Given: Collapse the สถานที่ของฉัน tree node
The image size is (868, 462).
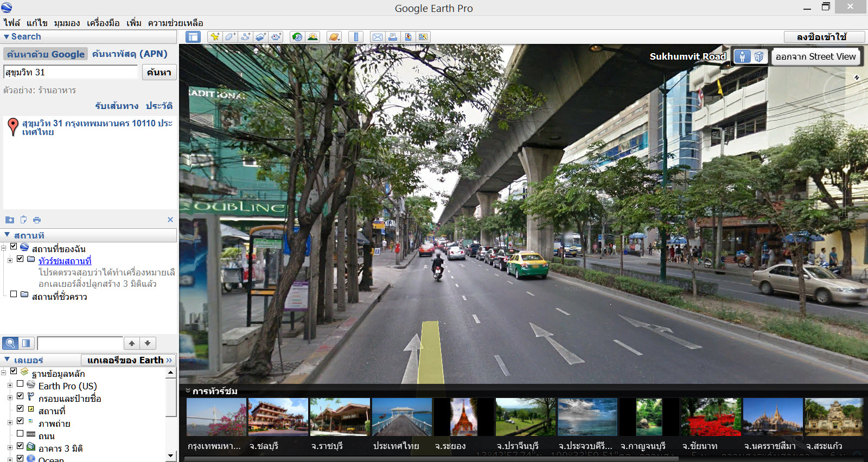Looking at the screenshot, I should (x=4, y=248).
